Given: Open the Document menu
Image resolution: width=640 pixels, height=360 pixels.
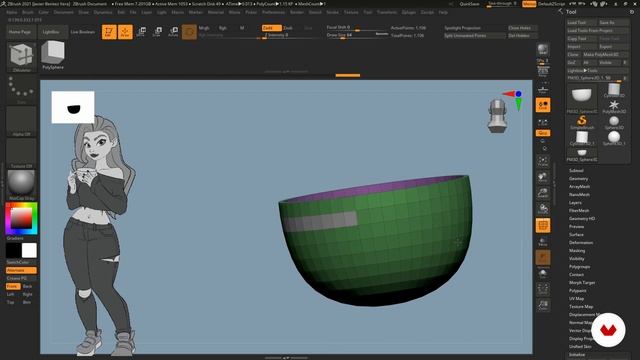Looking at the screenshot, I should coord(64,12).
